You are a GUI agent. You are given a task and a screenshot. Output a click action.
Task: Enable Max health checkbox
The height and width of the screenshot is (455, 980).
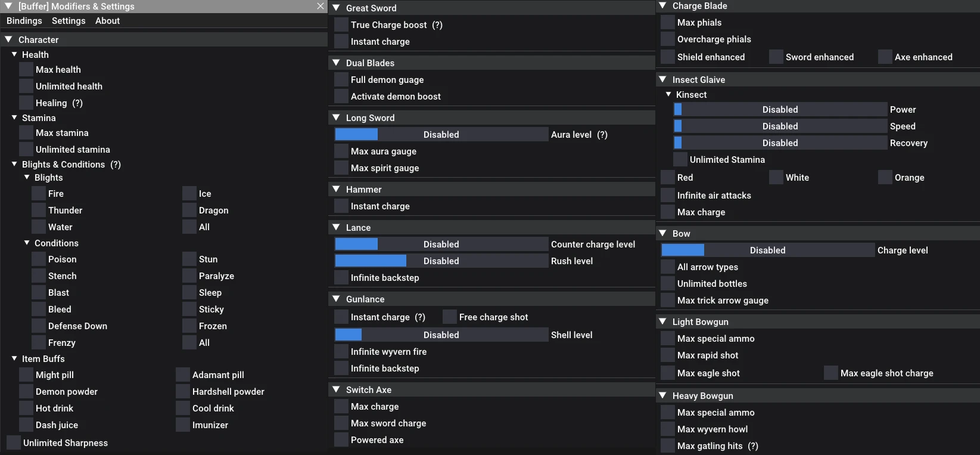click(26, 69)
